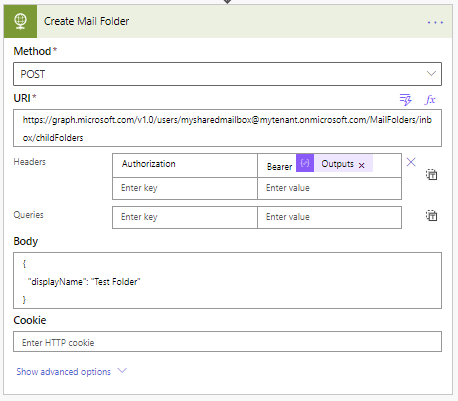Click the Queries Enter value field
458x401 pixels.
pos(329,217)
